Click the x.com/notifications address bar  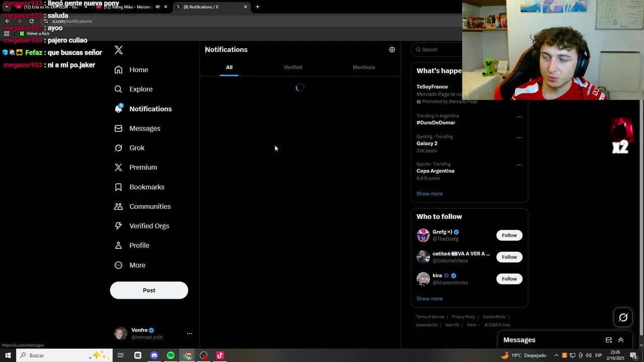[x=72, y=21]
